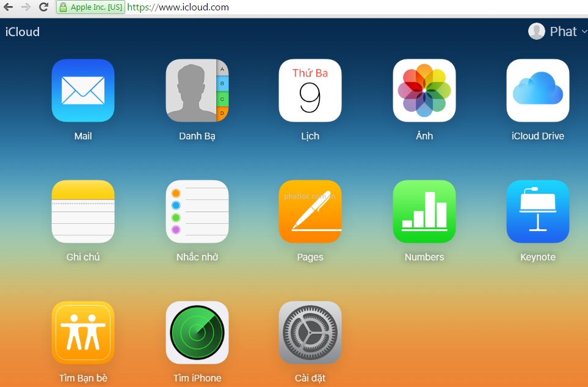Image resolution: width=588 pixels, height=387 pixels.
Task: Click the "Tìm Bạn bè" label text
Action: 83,378
